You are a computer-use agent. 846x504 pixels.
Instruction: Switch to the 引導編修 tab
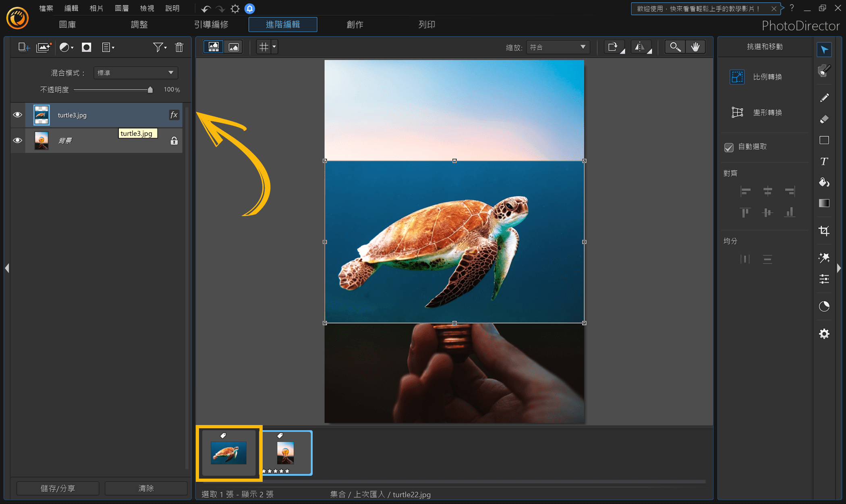[x=211, y=25]
